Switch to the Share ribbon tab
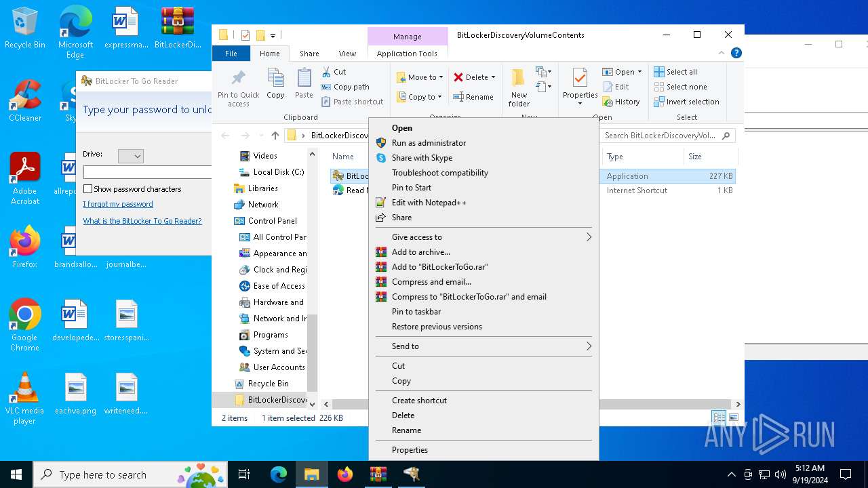Viewport: 868px width, 488px height. (x=309, y=54)
